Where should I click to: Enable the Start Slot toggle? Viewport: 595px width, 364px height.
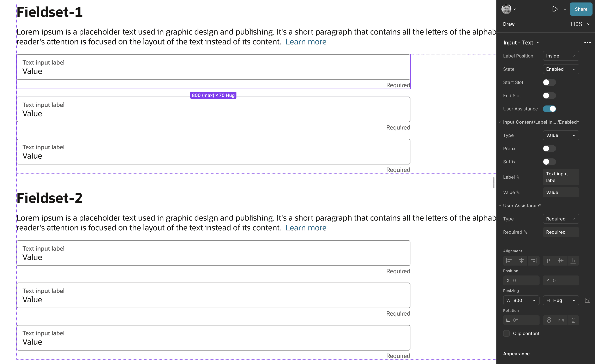[549, 82]
